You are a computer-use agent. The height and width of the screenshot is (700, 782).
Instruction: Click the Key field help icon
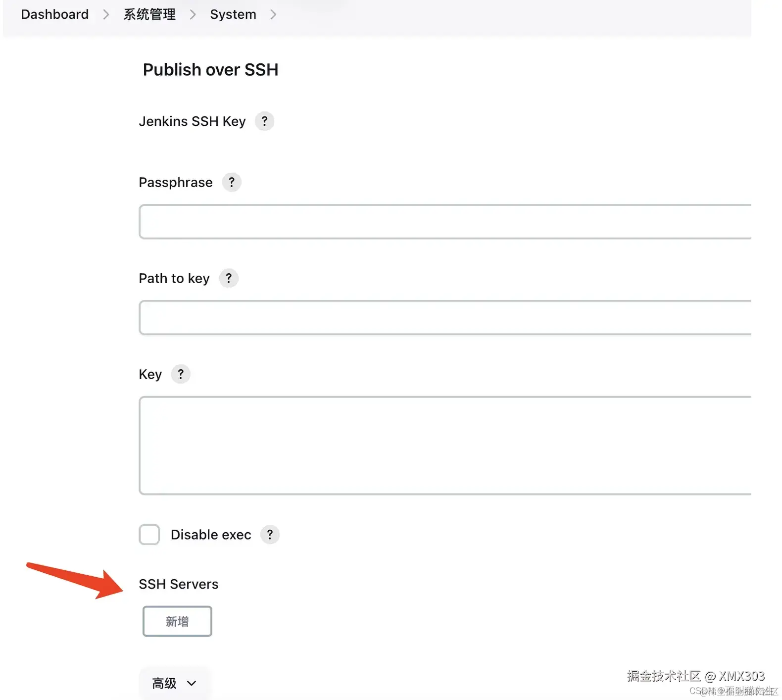click(x=181, y=374)
